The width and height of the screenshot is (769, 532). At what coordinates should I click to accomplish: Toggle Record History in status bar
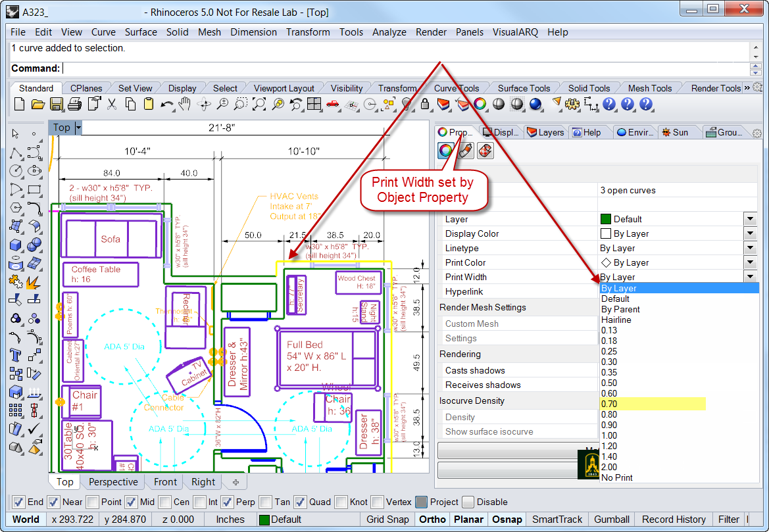(674, 520)
